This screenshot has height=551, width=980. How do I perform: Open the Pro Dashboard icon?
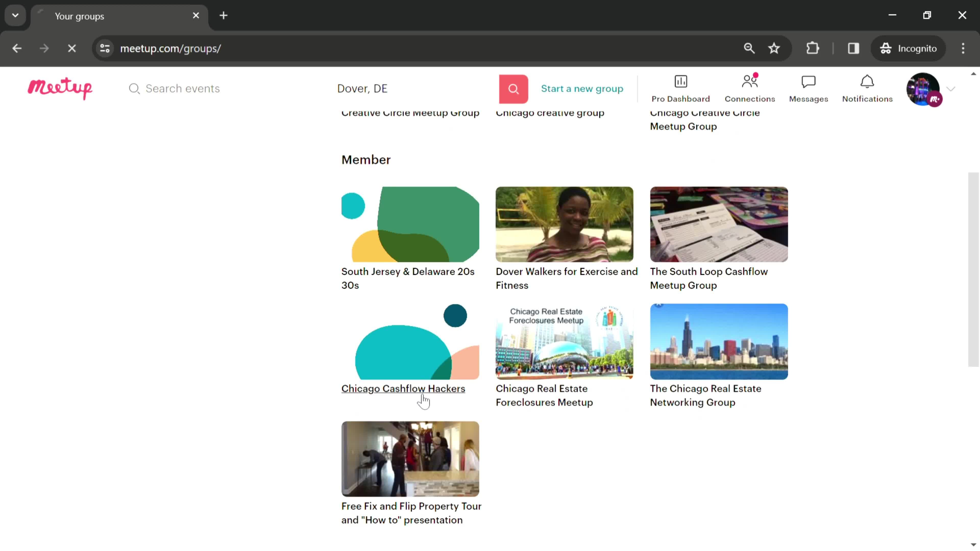pos(681,81)
